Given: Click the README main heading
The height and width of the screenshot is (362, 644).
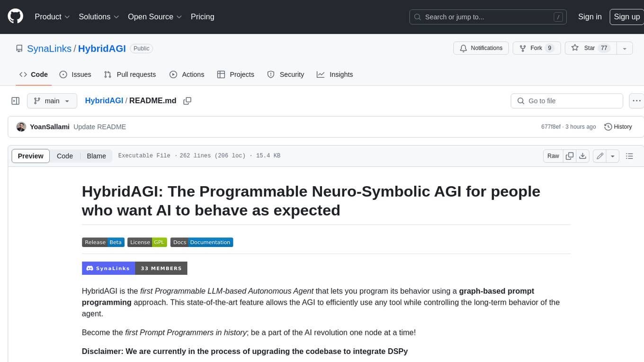Looking at the screenshot, I should pos(311,200).
